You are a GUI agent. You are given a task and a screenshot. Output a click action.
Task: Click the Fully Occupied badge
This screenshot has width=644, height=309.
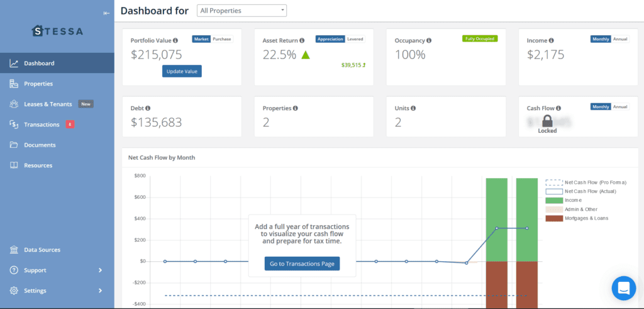click(x=480, y=38)
